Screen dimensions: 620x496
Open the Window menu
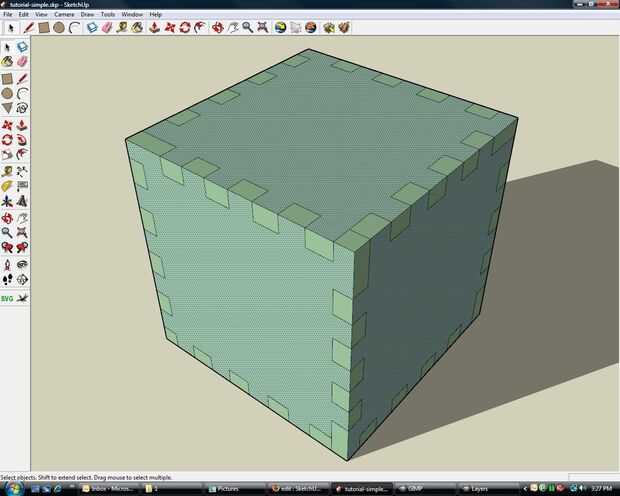point(132,15)
